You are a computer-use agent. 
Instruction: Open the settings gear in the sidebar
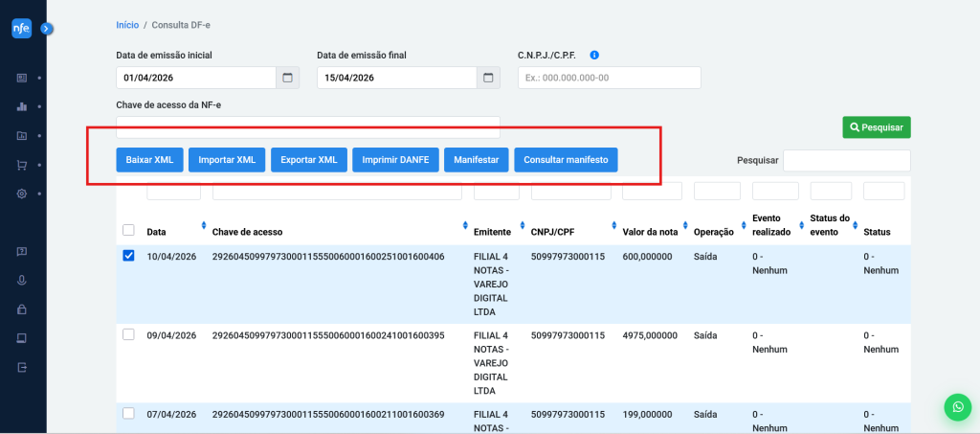tap(22, 194)
